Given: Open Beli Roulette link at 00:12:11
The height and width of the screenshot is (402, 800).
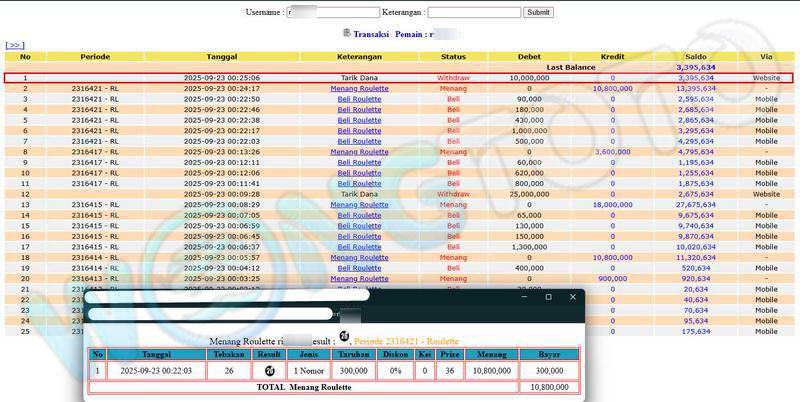Looking at the screenshot, I should (359, 162).
